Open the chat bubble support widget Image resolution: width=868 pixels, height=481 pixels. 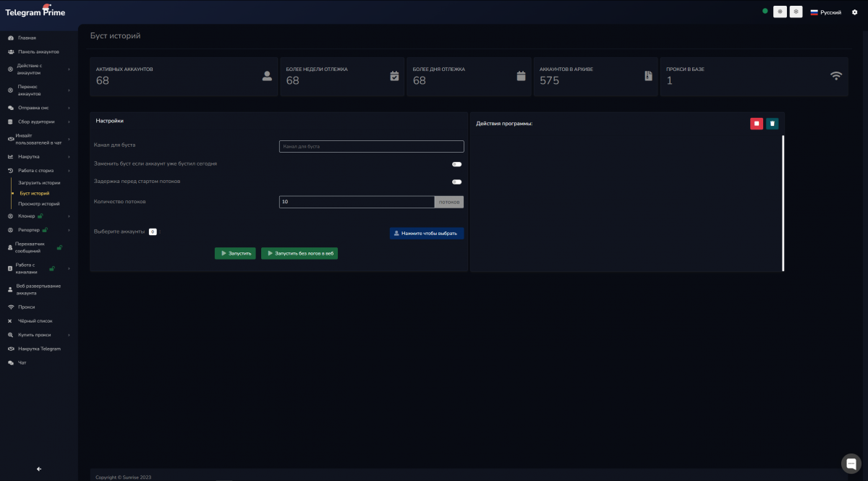[x=851, y=464]
